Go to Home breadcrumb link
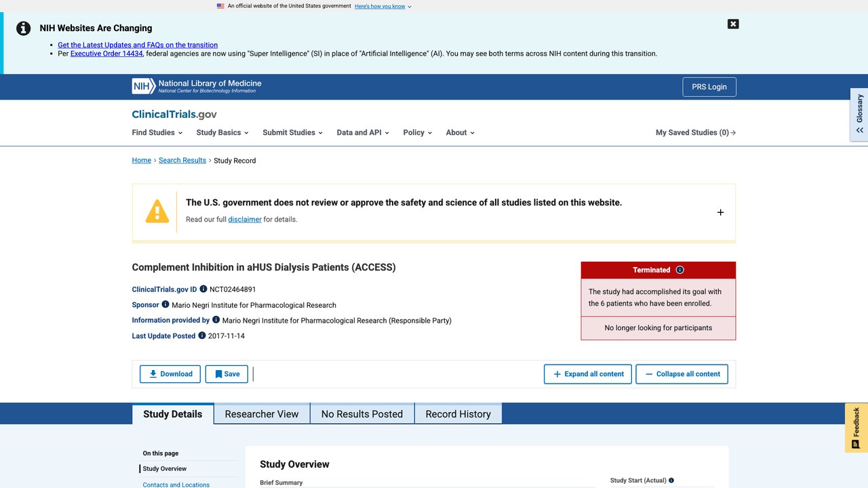 coord(142,161)
